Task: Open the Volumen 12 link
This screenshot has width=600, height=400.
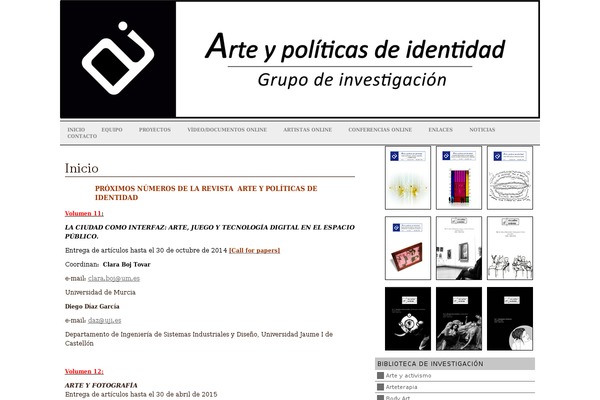Action: (x=84, y=371)
